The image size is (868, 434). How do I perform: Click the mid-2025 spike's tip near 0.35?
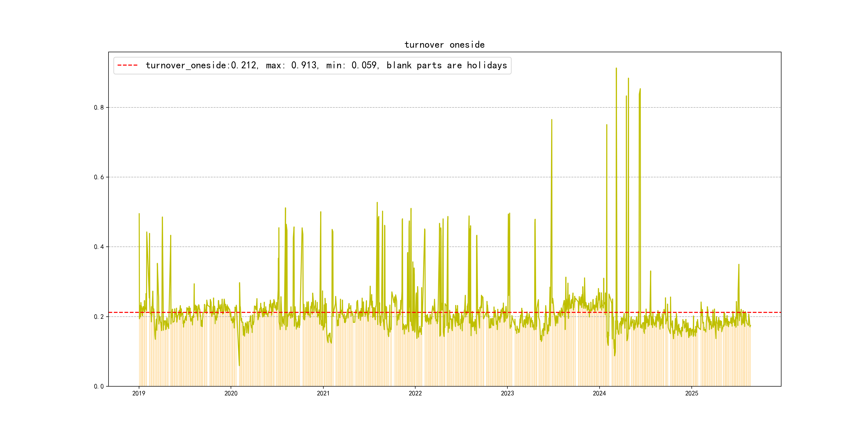[739, 265]
